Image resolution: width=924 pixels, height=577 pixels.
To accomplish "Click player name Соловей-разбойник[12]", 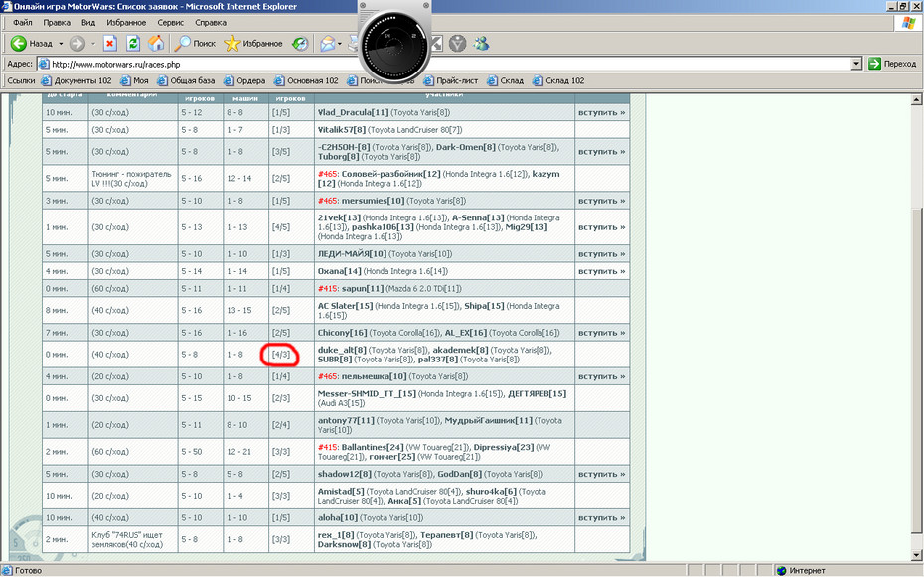I will click(x=391, y=174).
